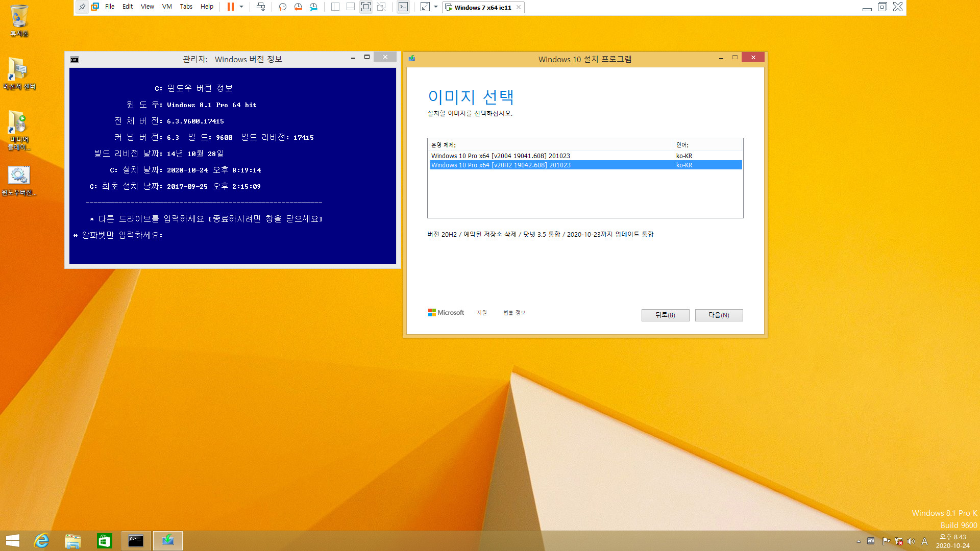Open the Help menu
Viewport: 980px width, 551px height.
(x=207, y=7)
